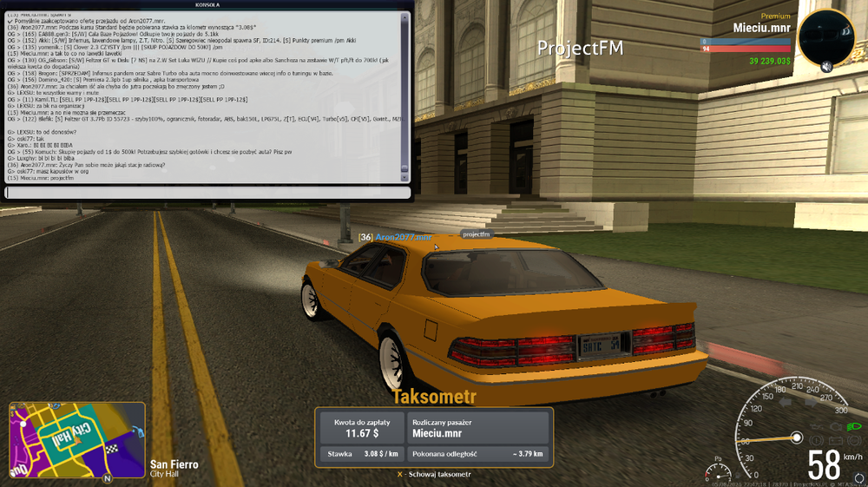Click Aron2077.mnr radio station question line

tap(86, 165)
